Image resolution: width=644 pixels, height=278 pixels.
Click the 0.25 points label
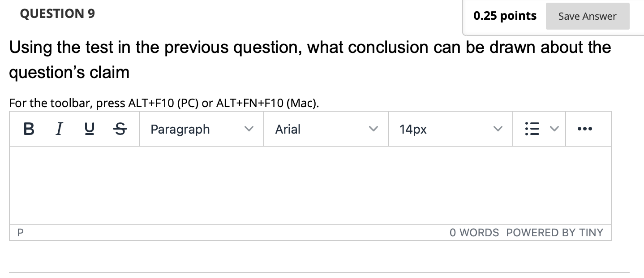[505, 16]
